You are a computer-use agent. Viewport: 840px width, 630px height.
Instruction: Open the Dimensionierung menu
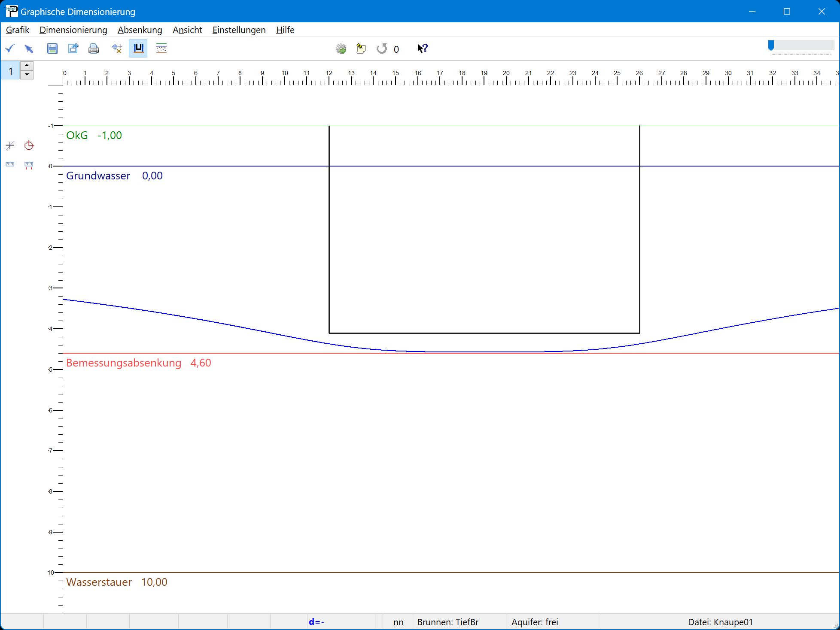click(x=73, y=30)
